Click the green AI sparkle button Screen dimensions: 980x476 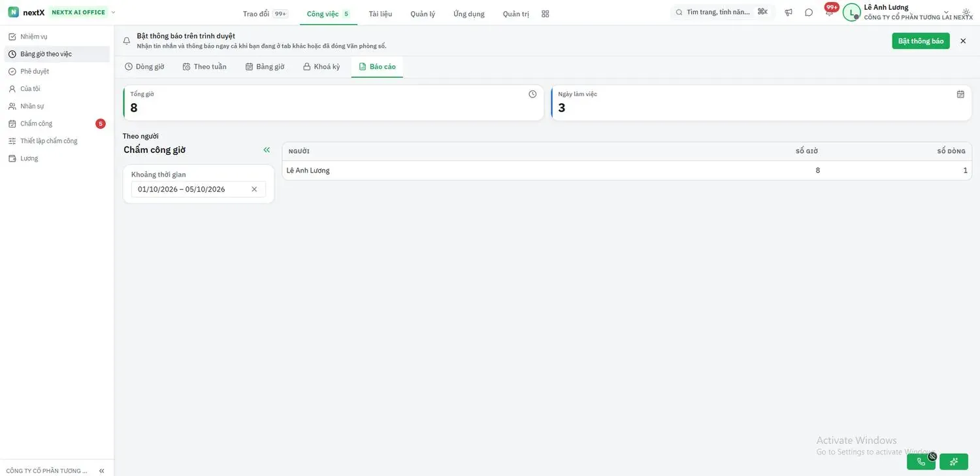[954, 462]
